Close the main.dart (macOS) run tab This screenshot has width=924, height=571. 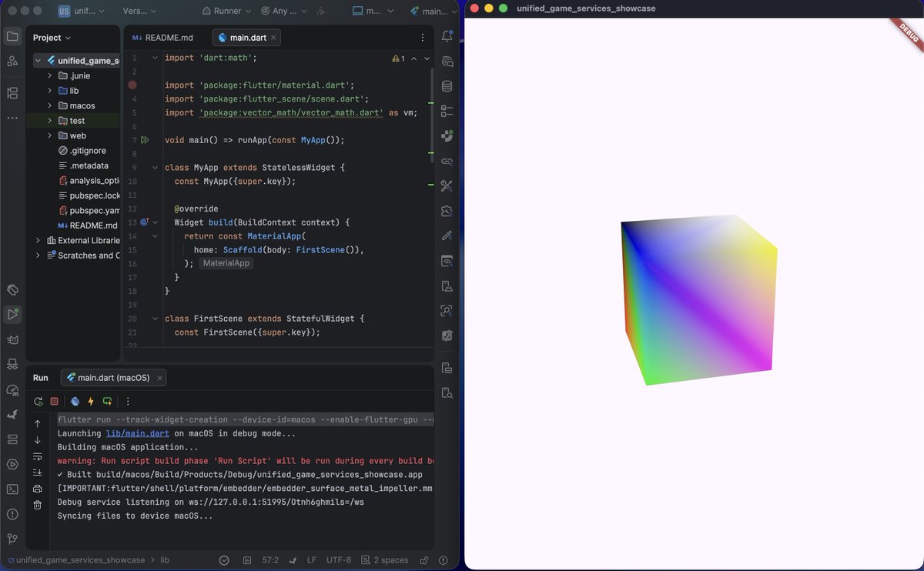coord(159,378)
